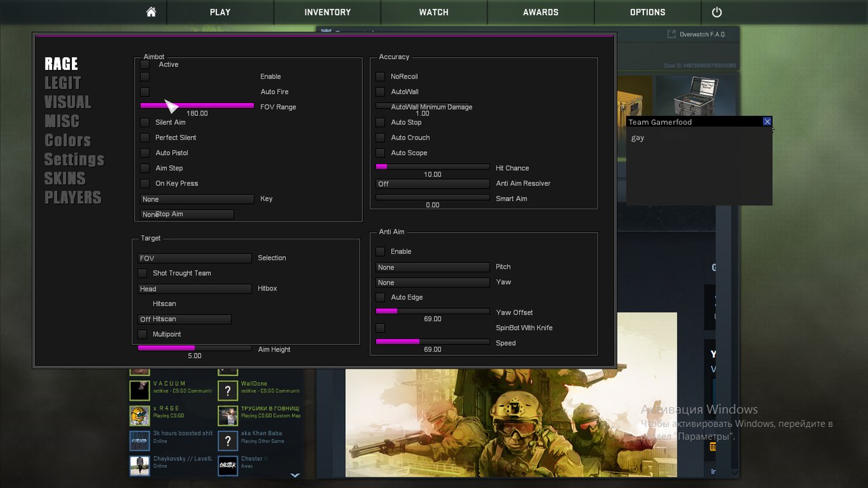
Task: Click the Overwatch F.A.Q. external link icon
Action: (x=671, y=34)
